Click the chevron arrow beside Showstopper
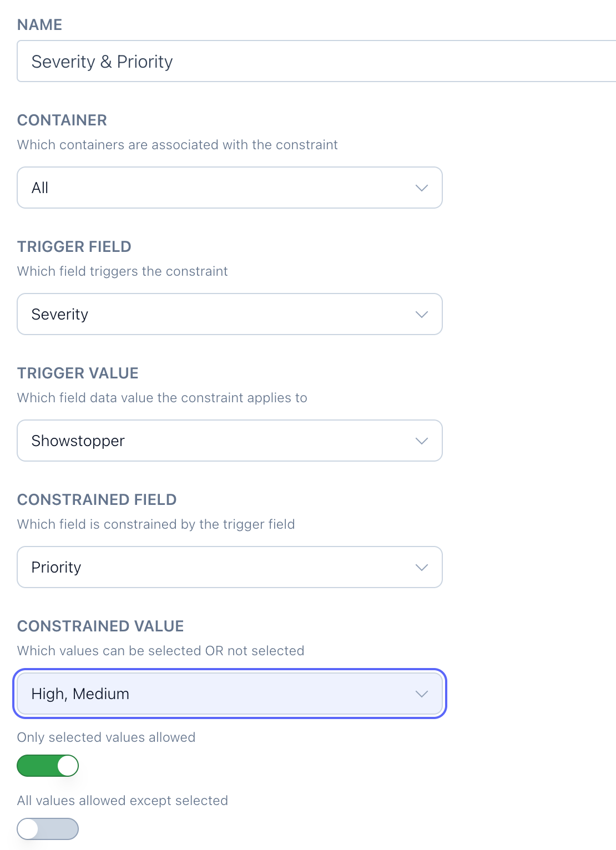616x850 pixels. (x=422, y=441)
